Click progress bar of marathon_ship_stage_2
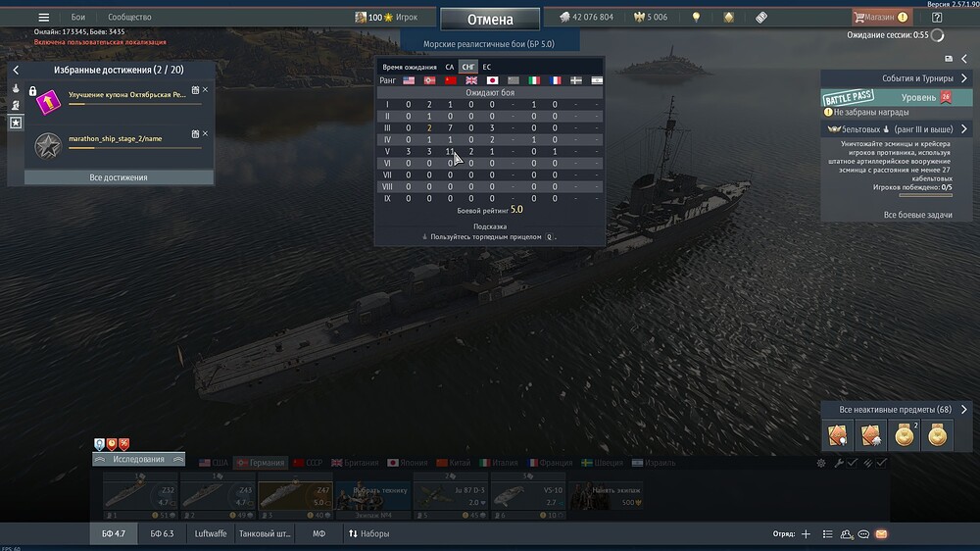The width and height of the screenshot is (980, 551). pyautogui.click(x=135, y=148)
